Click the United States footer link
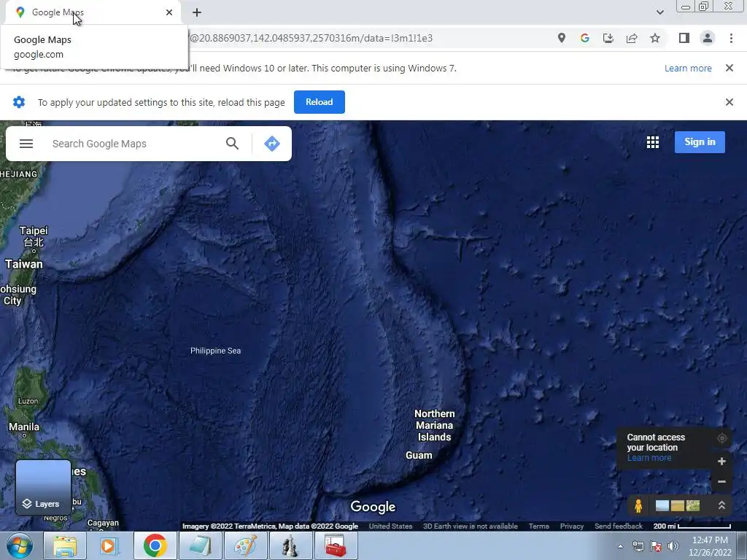Screen dimensions: 747x560 (390, 526)
